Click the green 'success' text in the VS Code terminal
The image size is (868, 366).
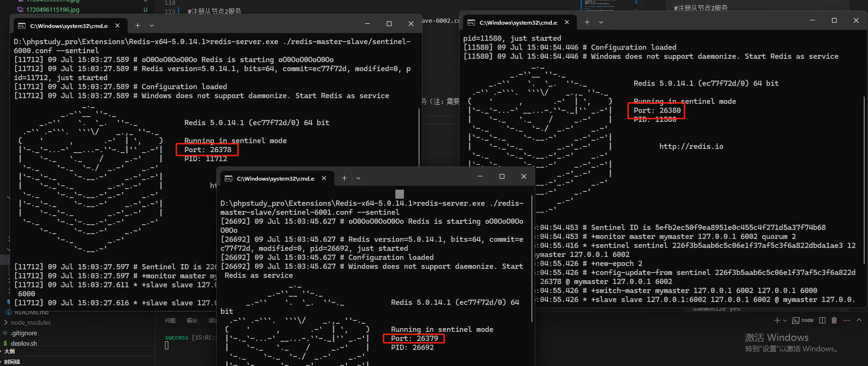point(176,338)
